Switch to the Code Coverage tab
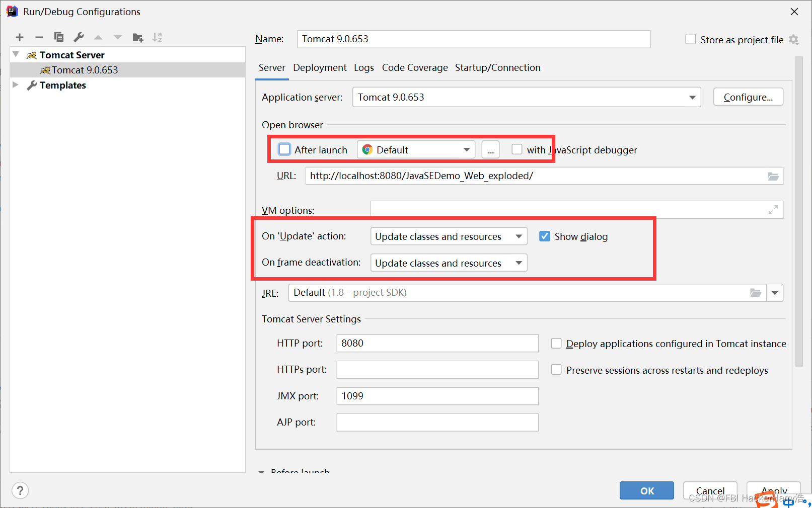This screenshot has width=812, height=508. coord(415,68)
